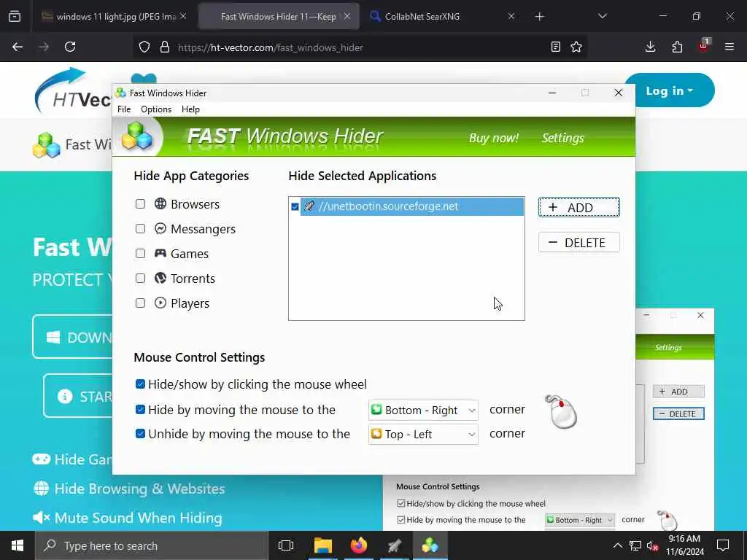
Task: Click the Players play icon
Action: pyautogui.click(x=160, y=303)
